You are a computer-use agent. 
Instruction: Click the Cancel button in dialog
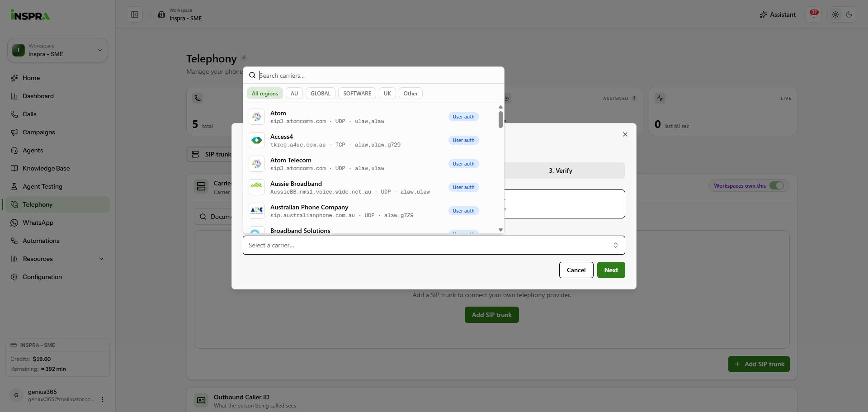(x=576, y=270)
